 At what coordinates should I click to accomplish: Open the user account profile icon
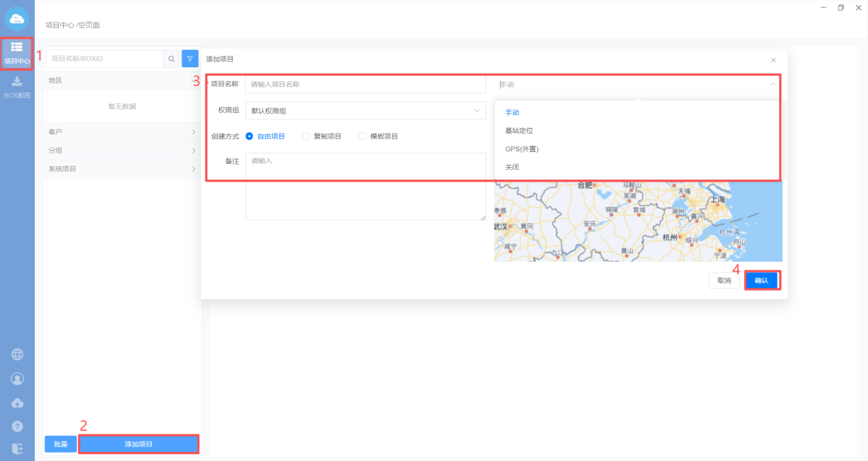tap(17, 379)
